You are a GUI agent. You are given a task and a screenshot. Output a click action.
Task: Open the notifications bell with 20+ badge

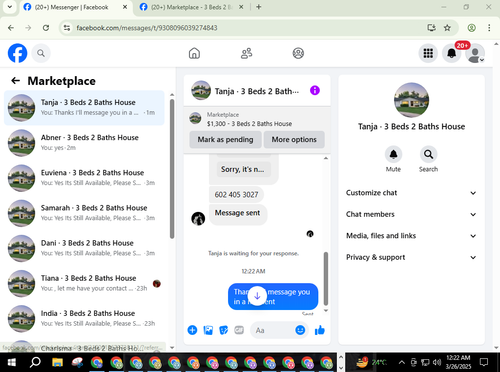coord(452,53)
